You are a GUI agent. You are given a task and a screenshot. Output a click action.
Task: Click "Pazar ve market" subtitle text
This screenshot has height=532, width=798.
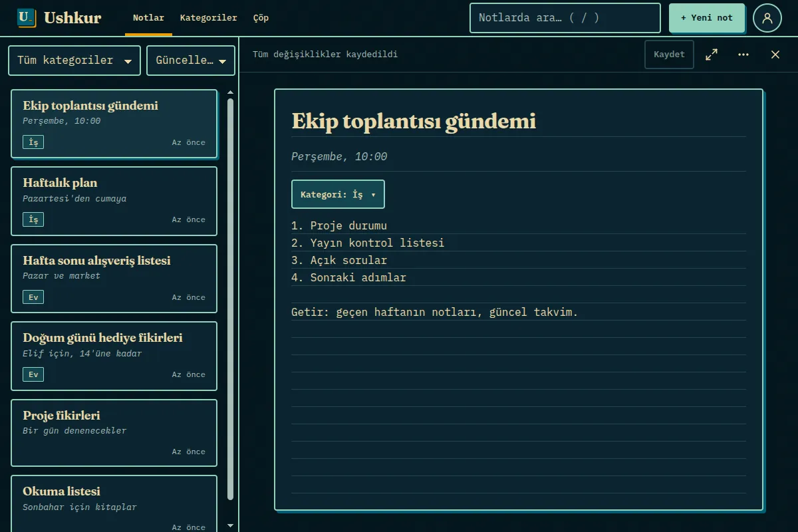(x=61, y=276)
